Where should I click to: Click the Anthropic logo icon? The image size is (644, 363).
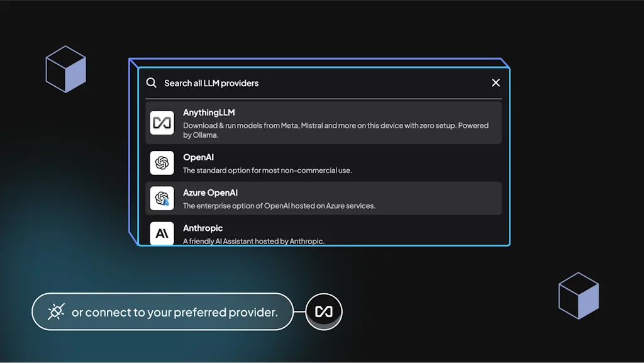point(162,233)
